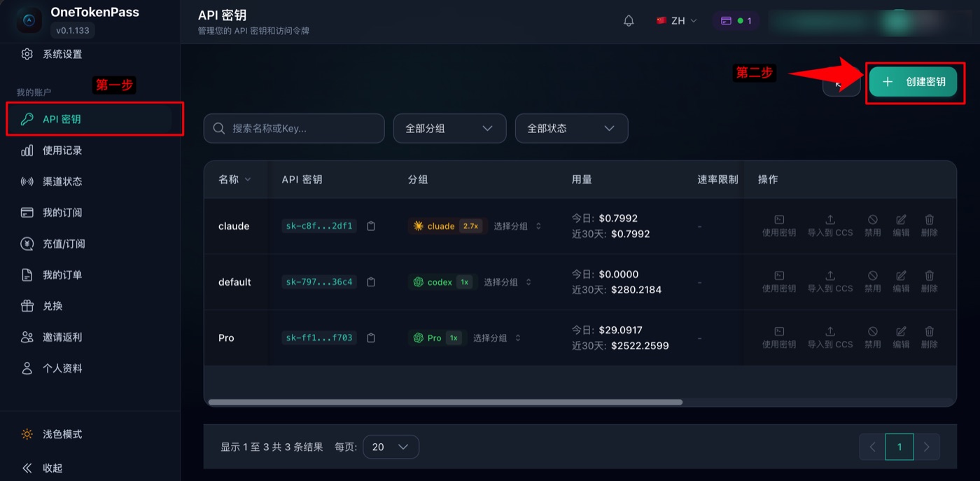Click the sk-797...36c4 key text

[320, 282]
